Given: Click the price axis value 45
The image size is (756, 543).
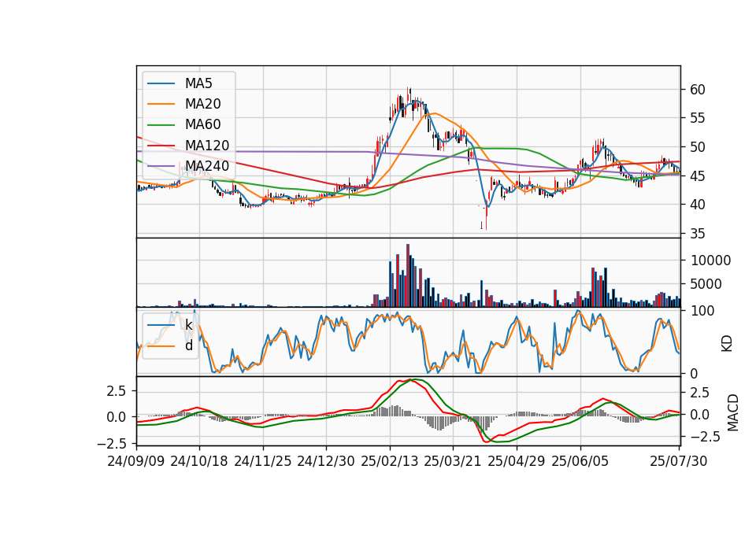Looking at the screenshot, I should click(698, 176).
